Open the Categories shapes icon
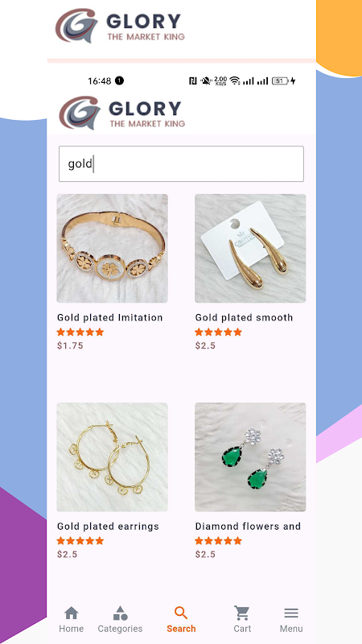The height and width of the screenshot is (644, 362). (x=120, y=613)
